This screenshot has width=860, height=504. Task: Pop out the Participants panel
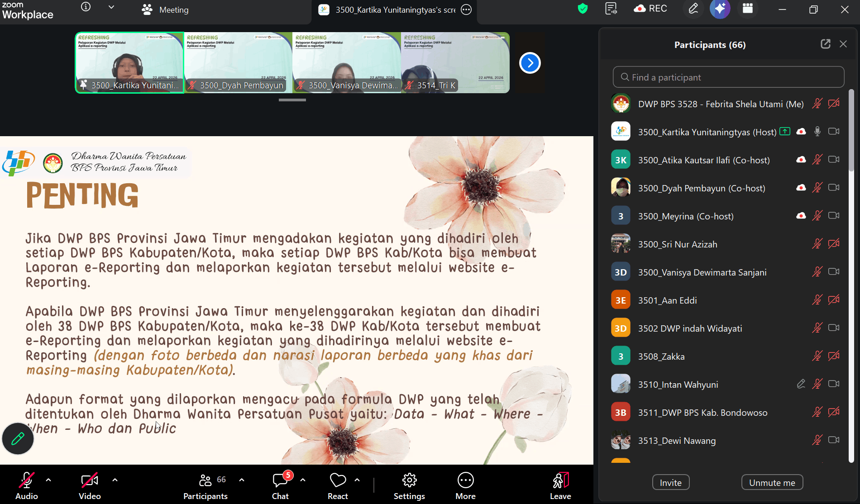coord(826,44)
